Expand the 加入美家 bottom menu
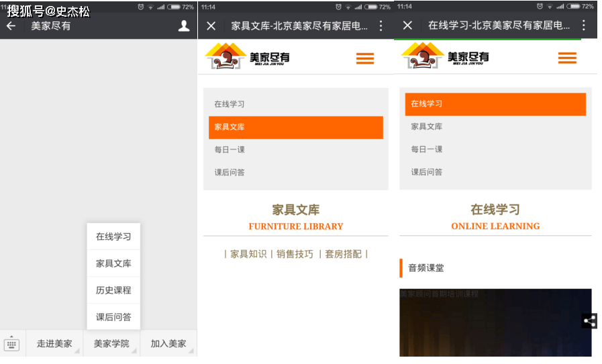The width and height of the screenshot is (602, 364). coord(168,344)
